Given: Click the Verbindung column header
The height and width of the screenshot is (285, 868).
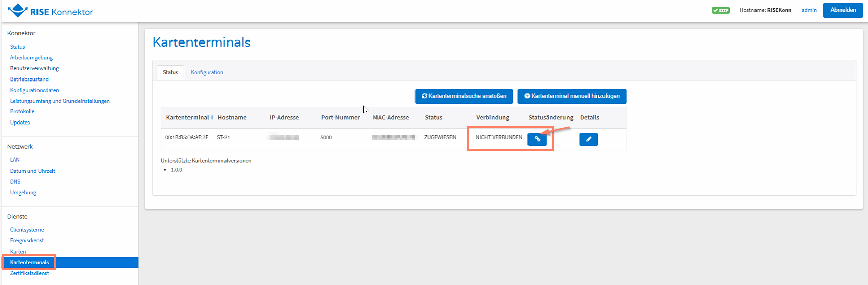Looking at the screenshot, I should [x=493, y=117].
